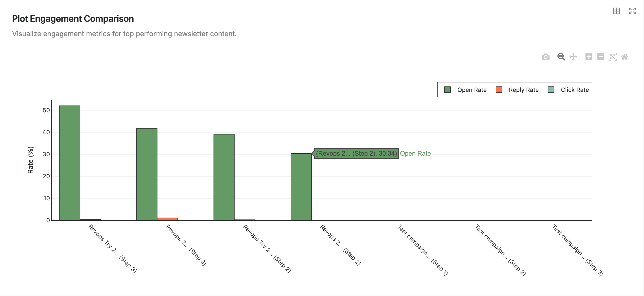Screen dimensions: 644x296
Task: Click the Revops 2 Step 3 green bar
Action: click(x=147, y=174)
